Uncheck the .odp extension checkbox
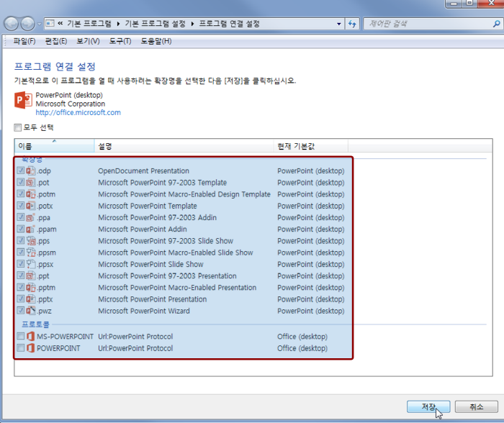The image size is (504, 423). pos(21,170)
